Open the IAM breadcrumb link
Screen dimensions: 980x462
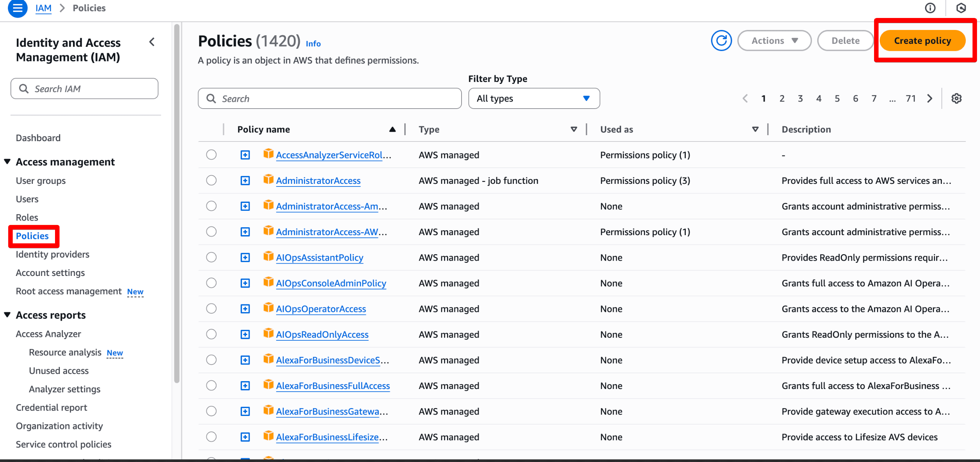pyautogui.click(x=43, y=8)
